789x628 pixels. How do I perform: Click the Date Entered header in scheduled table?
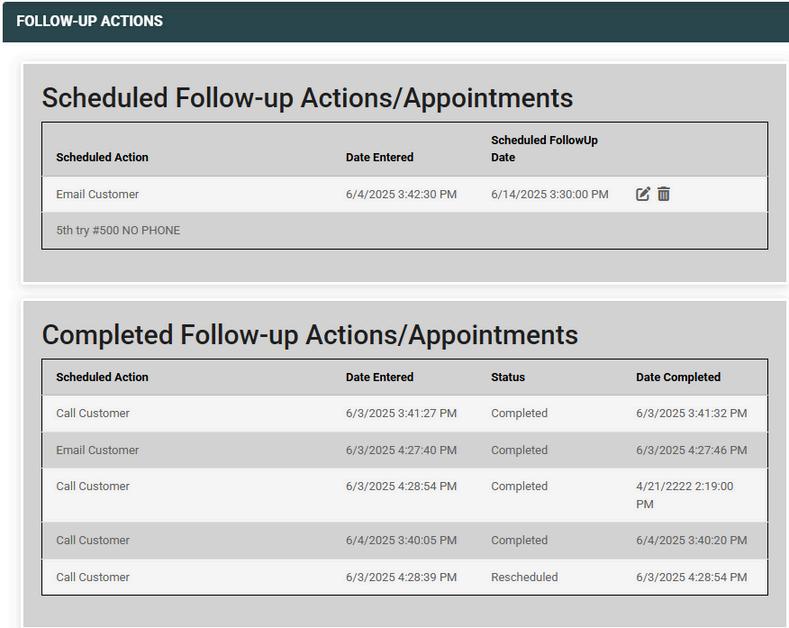380,157
